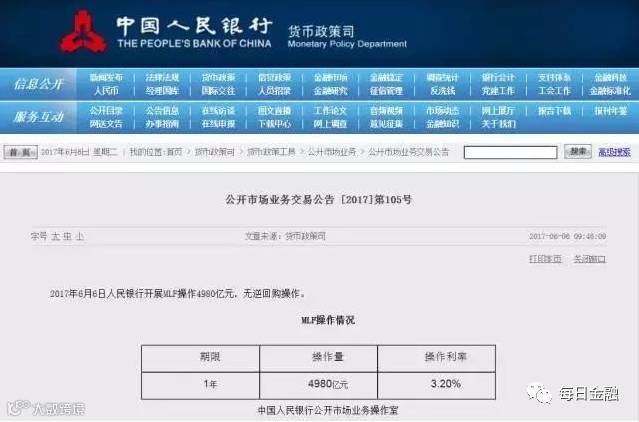The height and width of the screenshot is (422, 639).
Task: Open 经理国库 section
Action: [x=162, y=91]
